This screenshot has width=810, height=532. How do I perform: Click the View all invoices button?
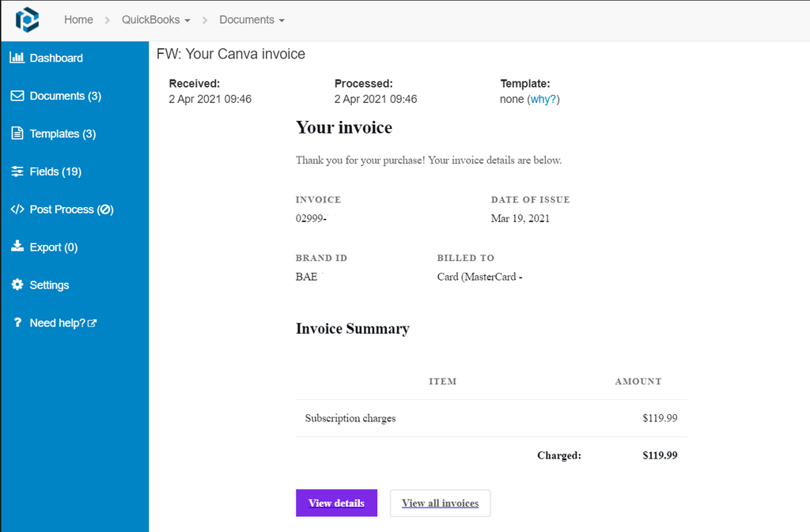coord(440,503)
